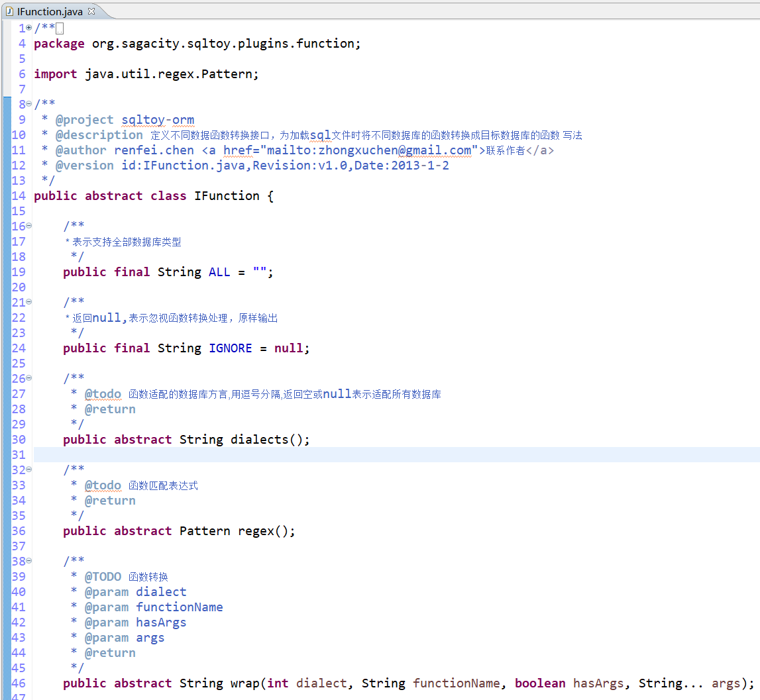Collapse the comment block at line 16
This screenshot has width=760, height=700.
(x=29, y=226)
